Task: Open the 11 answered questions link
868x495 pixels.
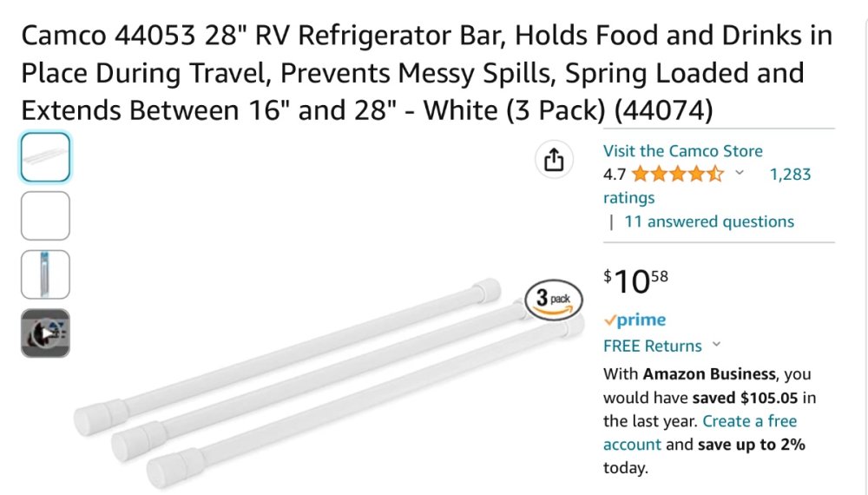Action: (708, 221)
